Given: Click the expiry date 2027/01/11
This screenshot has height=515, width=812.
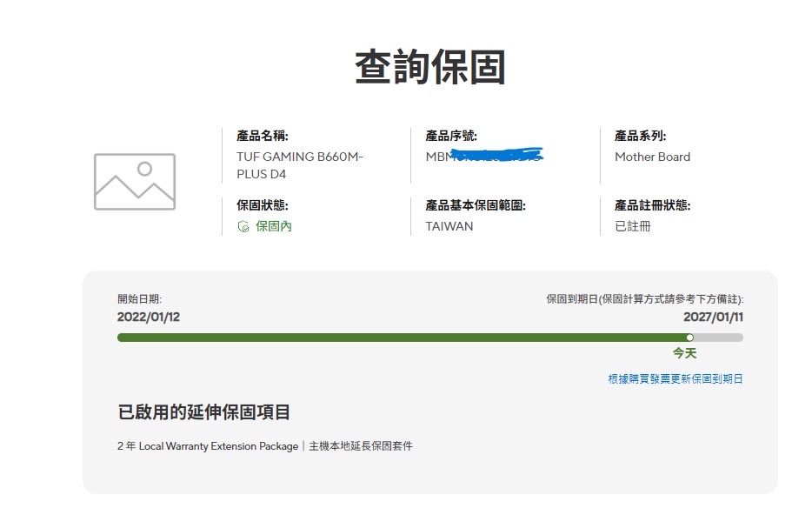Looking at the screenshot, I should [x=713, y=317].
